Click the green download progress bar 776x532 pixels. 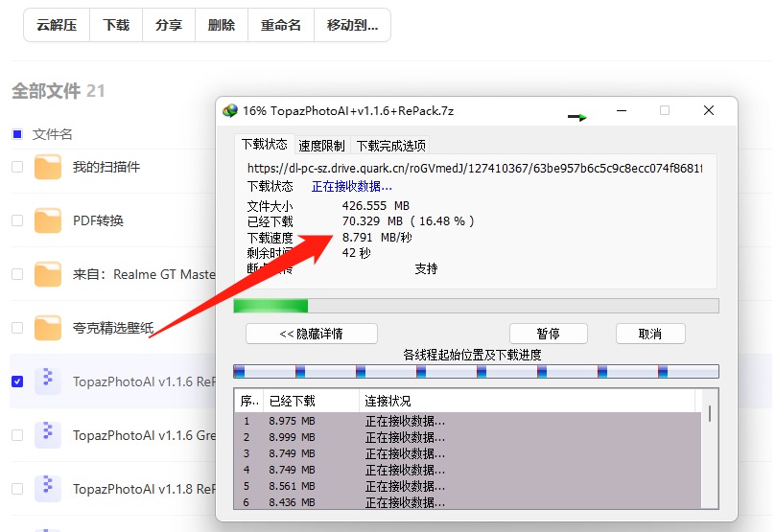[x=476, y=306]
